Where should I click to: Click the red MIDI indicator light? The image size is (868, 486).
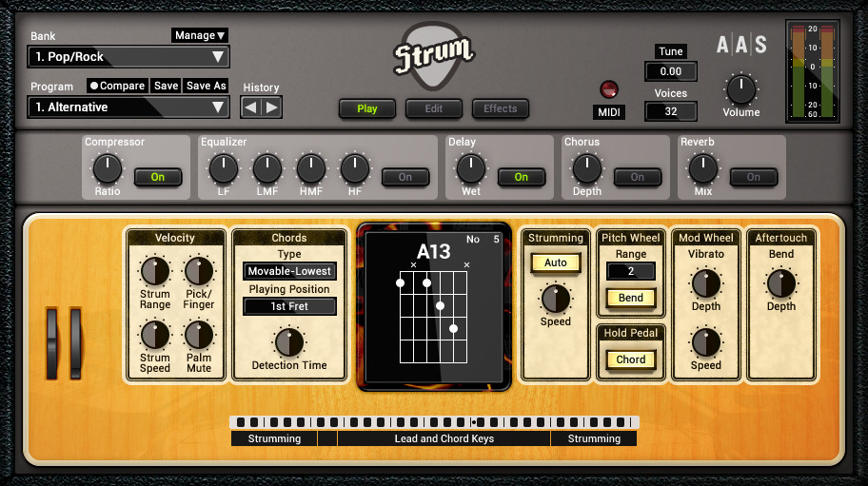coord(609,89)
